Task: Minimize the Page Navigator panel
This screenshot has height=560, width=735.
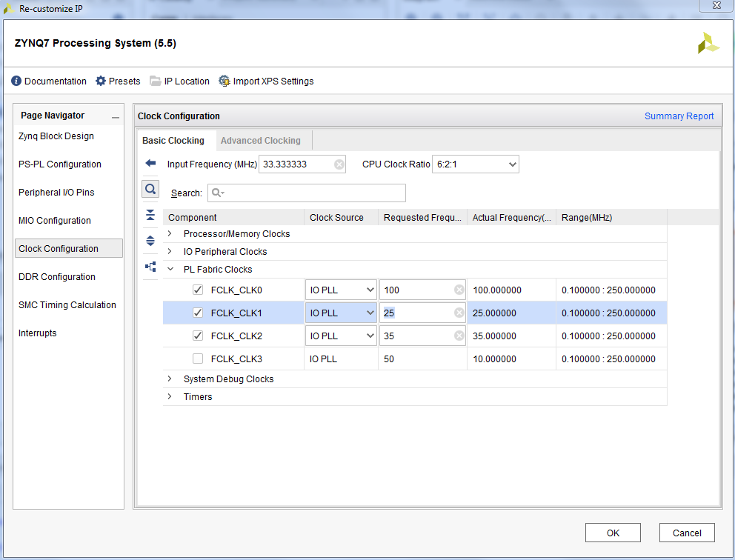Action: click(x=116, y=117)
